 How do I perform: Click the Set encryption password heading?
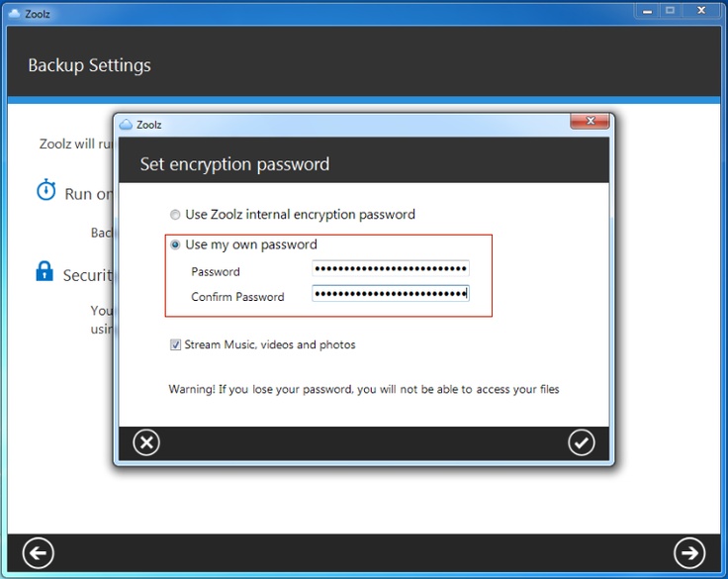coord(234,164)
